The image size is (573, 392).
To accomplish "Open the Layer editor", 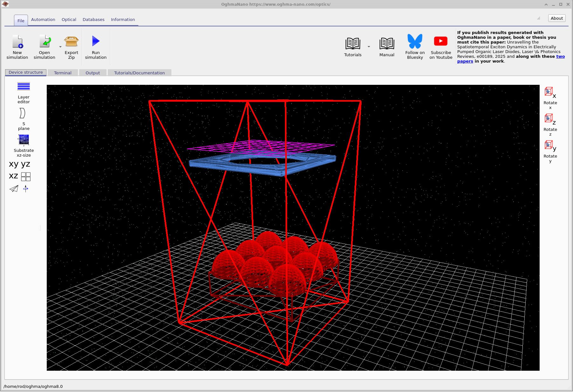I will pos(23,87).
